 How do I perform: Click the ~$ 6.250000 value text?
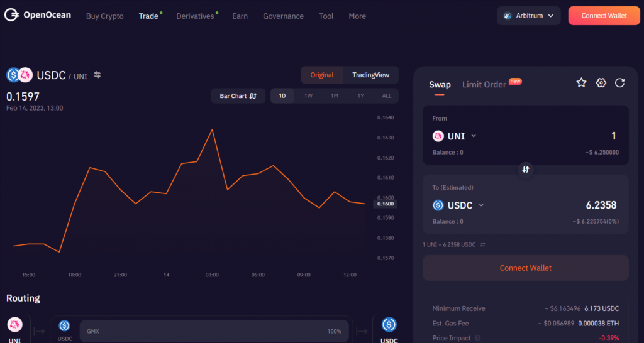[x=602, y=152]
